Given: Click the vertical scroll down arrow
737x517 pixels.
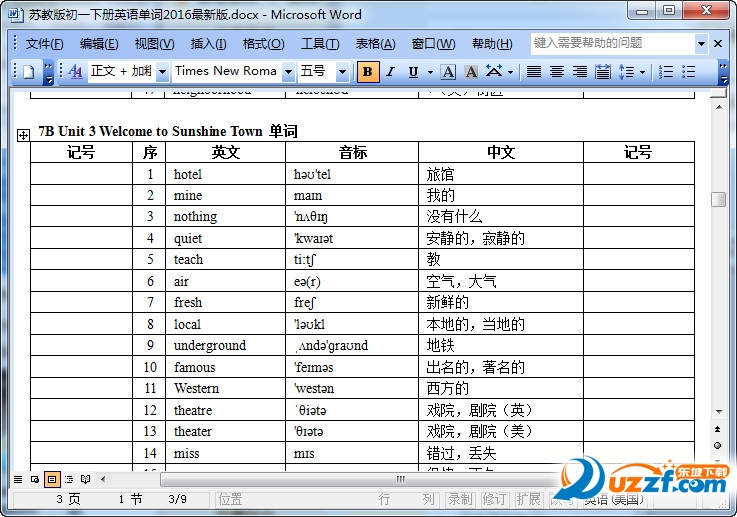Looking at the screenshot, I should pyautogui.click(x=719, y=412).
